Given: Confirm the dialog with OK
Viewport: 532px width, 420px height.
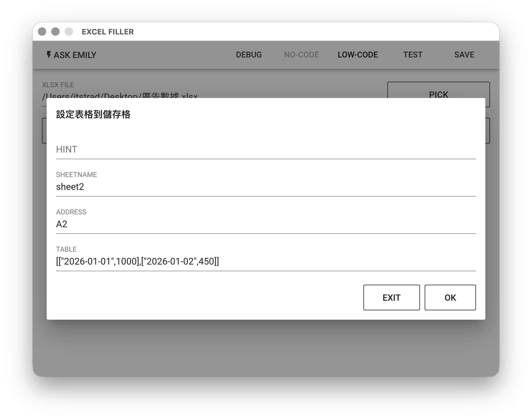Looking at the screenshot, I should (x=450, y=297).
